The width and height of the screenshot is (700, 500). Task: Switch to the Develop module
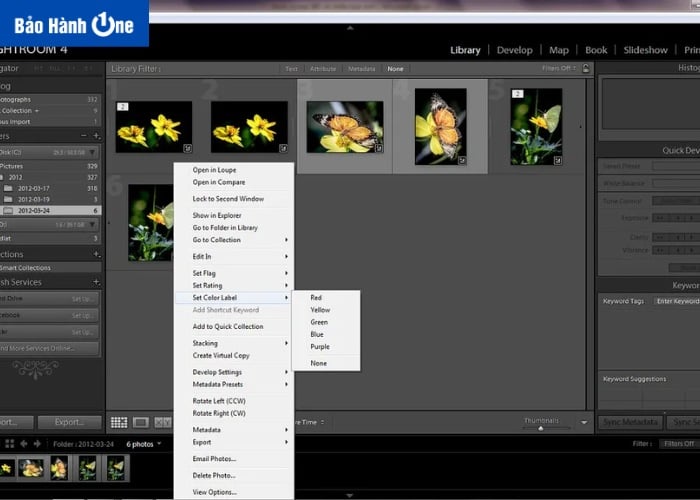pos(514,50)
